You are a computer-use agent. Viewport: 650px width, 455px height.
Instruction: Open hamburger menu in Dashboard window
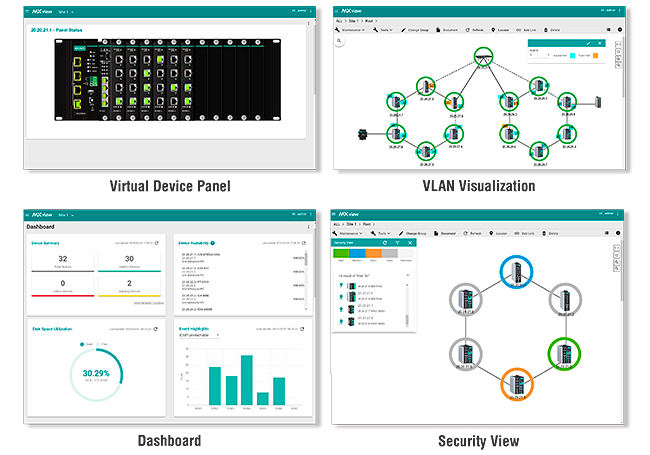[27, 215]
